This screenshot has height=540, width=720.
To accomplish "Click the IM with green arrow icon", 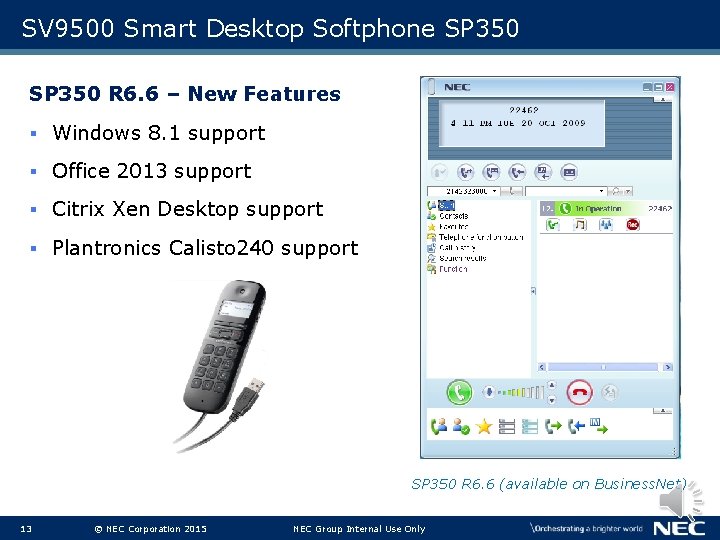I will (598, 427).
